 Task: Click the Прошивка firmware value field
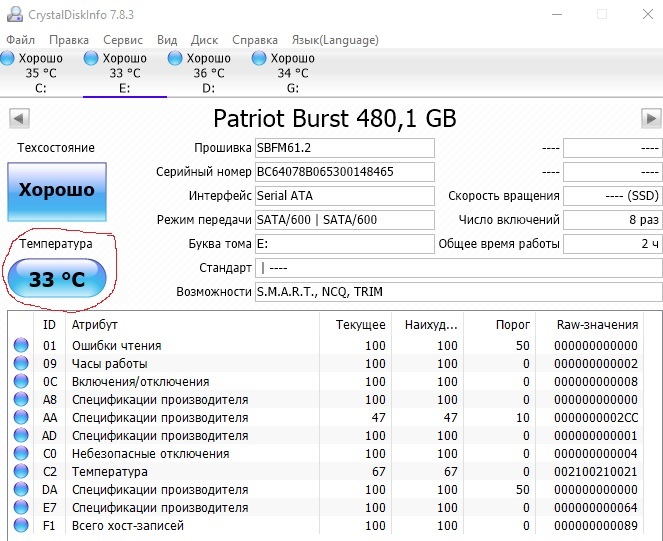(x=345, y=148)
